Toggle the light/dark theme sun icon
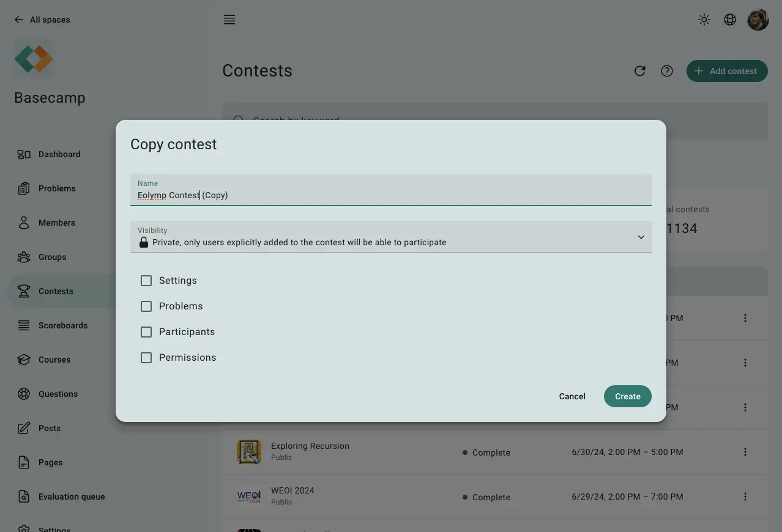Viewport: 782px width, 532px height. pos(704,20)
